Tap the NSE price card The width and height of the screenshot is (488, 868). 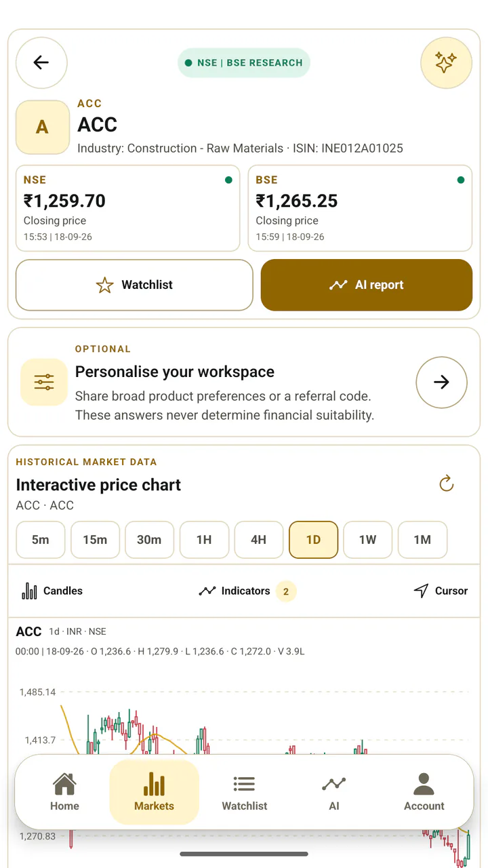(128, 208)
